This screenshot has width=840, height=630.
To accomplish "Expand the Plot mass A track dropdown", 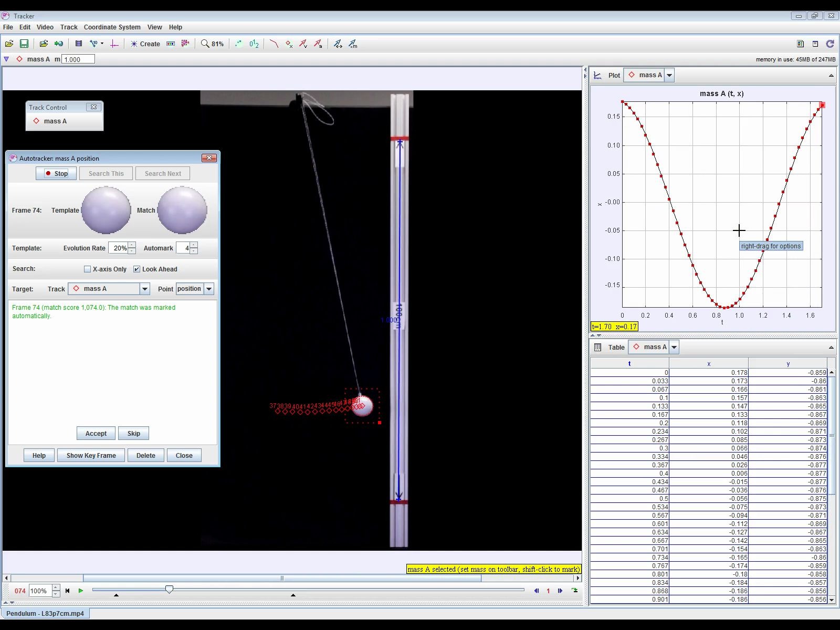I will pyautogui.click(x=669, y=75).
